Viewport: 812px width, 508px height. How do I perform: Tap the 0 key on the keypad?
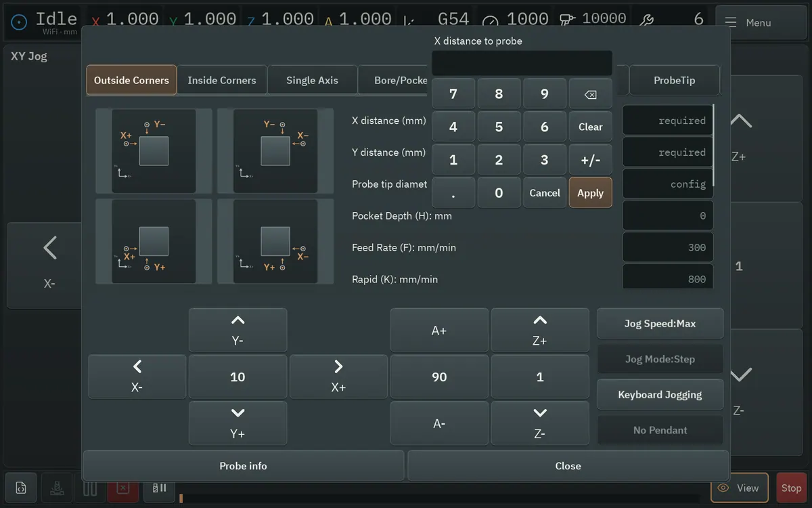pyautogui.click(x=499, y=193)
